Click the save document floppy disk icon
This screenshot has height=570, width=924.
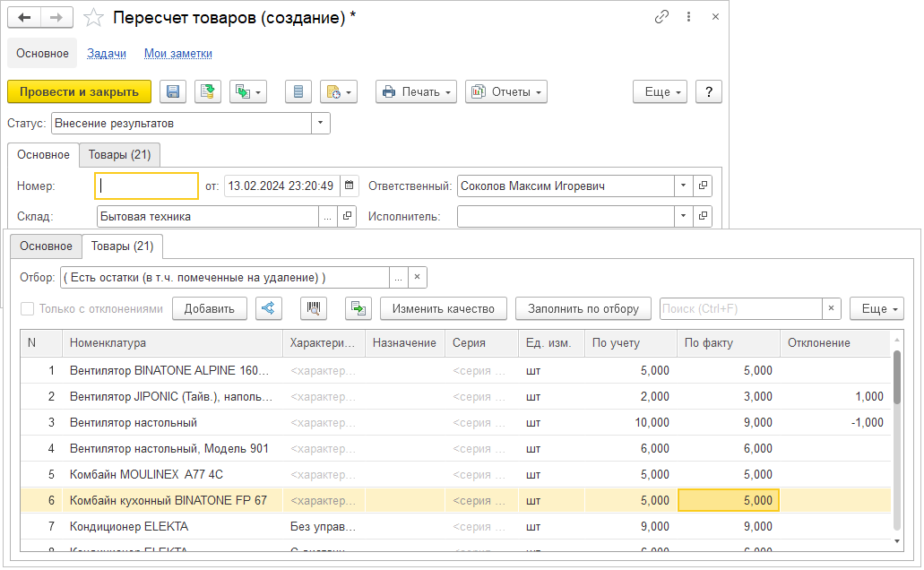(173, 91)
